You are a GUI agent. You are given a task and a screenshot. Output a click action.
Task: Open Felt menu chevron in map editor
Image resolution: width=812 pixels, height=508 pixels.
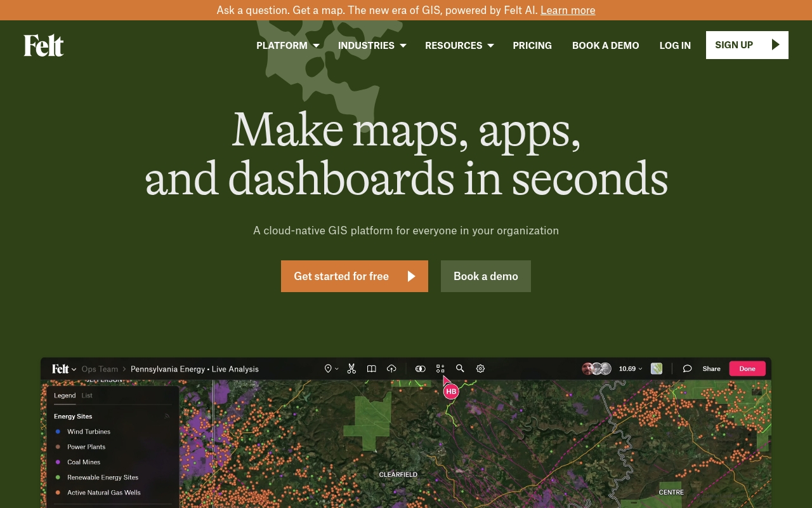[x=74, y=369]
